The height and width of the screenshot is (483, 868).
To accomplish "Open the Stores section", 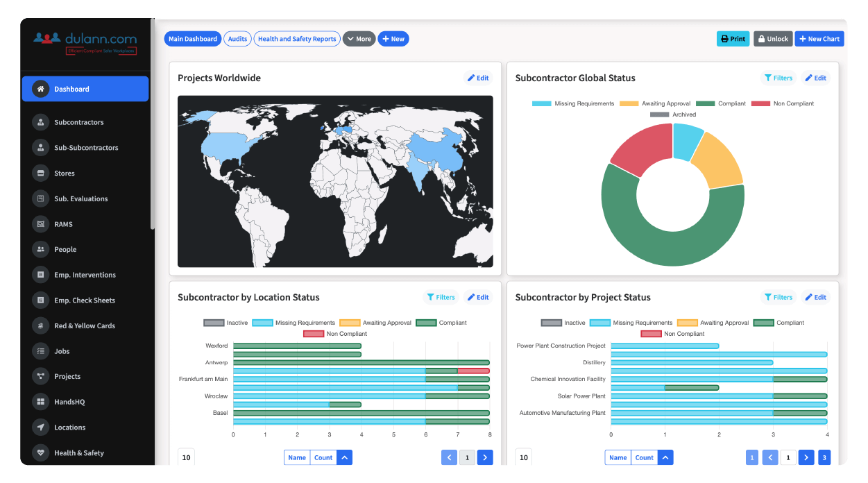I will 85,173.
